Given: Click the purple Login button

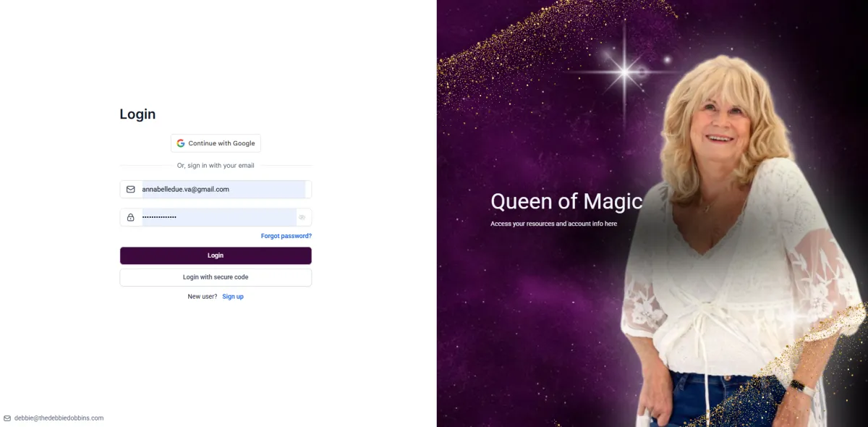Looking at the screenshot, I should coord(216,255).
